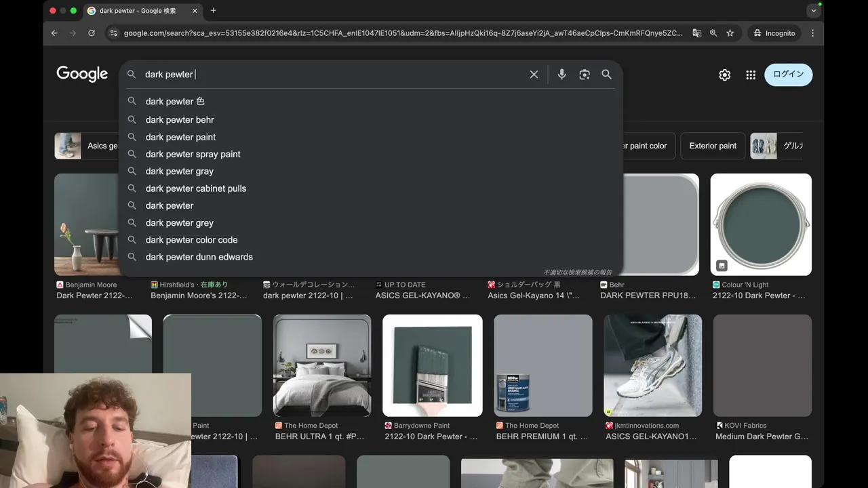The width and height of the screenshot is (868, 488).
Task: Open the Google apps grid
Action: pos(751,75)
